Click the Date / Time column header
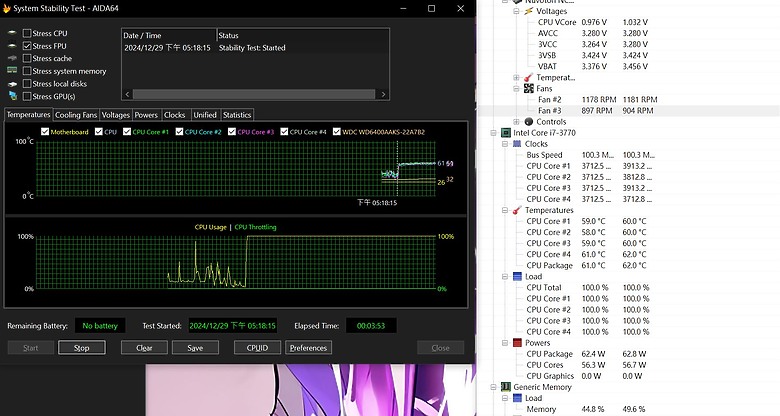Image resolution: width=780 pixels, height=416 pixels. [169, 35]
